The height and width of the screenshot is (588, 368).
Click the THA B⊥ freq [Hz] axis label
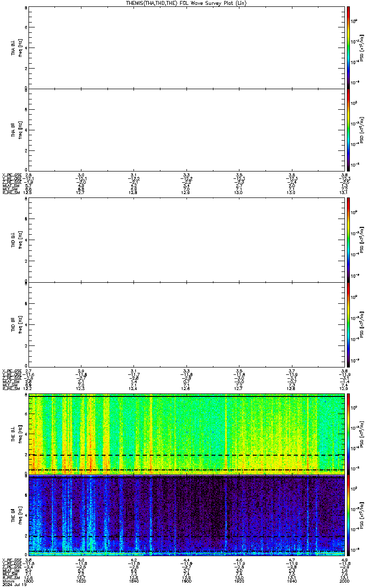pyautogui.click(x=16, y=48)
